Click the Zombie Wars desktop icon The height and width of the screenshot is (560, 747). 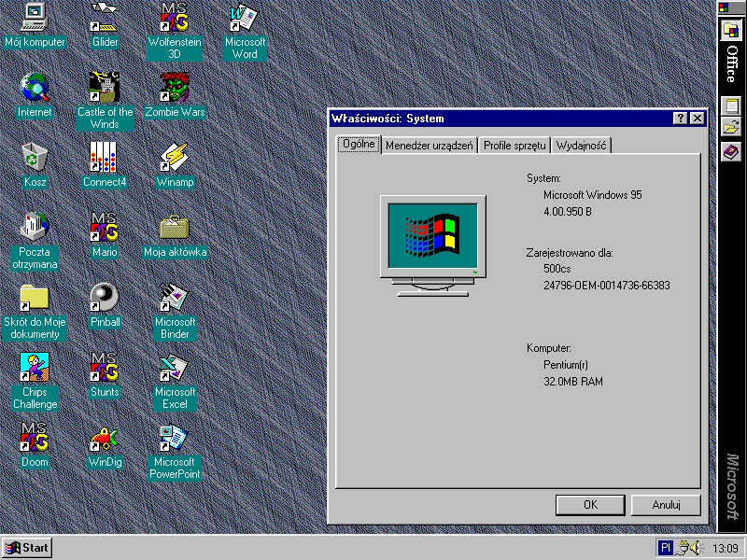pyautogui.click(x=175, y=88)
